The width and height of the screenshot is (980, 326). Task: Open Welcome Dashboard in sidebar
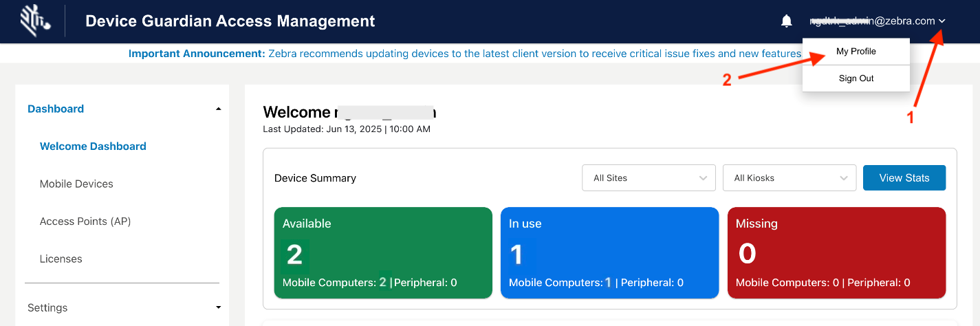point(93,146)
